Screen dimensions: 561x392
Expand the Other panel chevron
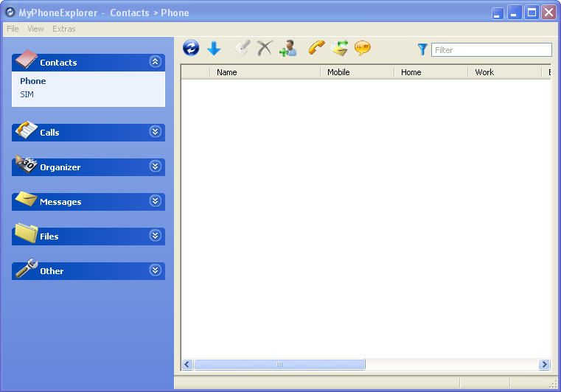(155, 270)
